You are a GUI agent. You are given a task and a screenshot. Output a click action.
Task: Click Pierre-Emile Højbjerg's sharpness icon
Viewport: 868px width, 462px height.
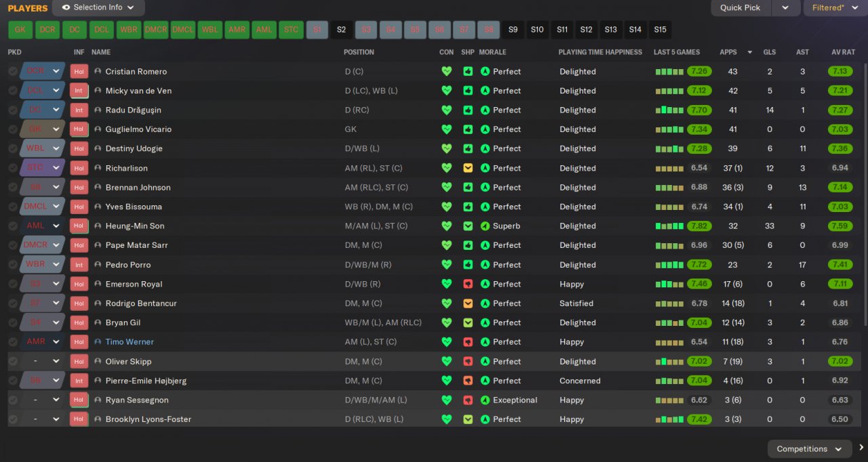[468, 381]
